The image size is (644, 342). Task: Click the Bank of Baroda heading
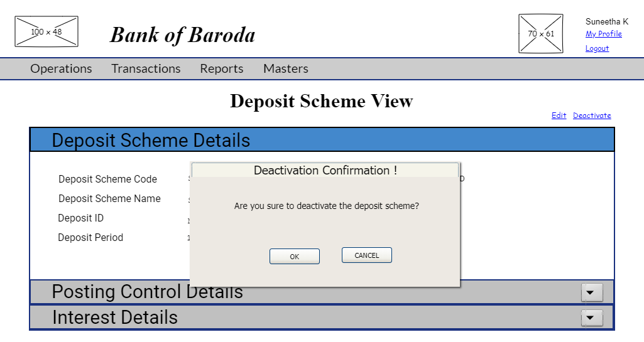[x=182, y=35]
